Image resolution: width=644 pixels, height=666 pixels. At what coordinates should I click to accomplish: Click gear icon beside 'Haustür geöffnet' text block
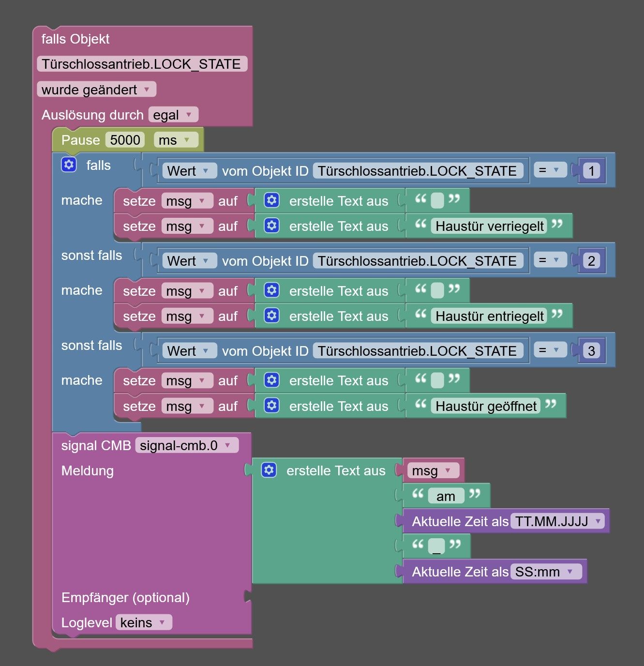[272, 406]
